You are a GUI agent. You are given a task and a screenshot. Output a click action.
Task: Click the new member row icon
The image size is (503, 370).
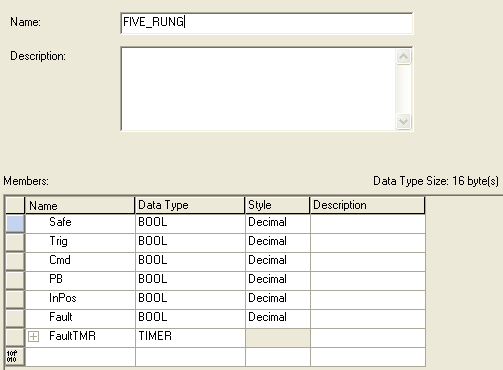(x=15, y=357)
